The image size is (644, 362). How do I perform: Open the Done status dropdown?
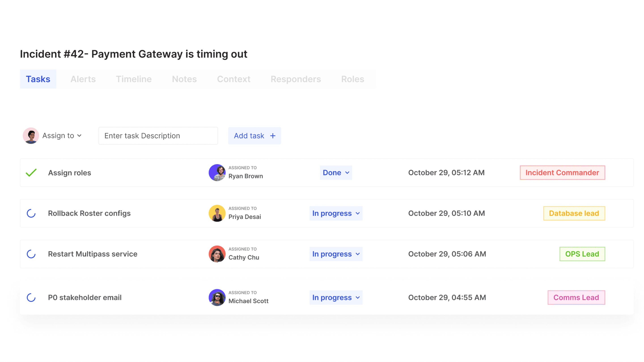[336, 173]
